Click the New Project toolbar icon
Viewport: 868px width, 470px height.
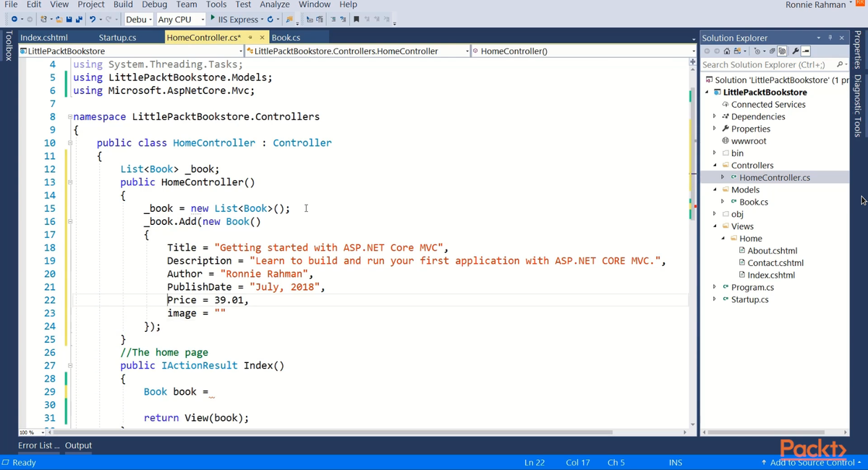[44, 19]
